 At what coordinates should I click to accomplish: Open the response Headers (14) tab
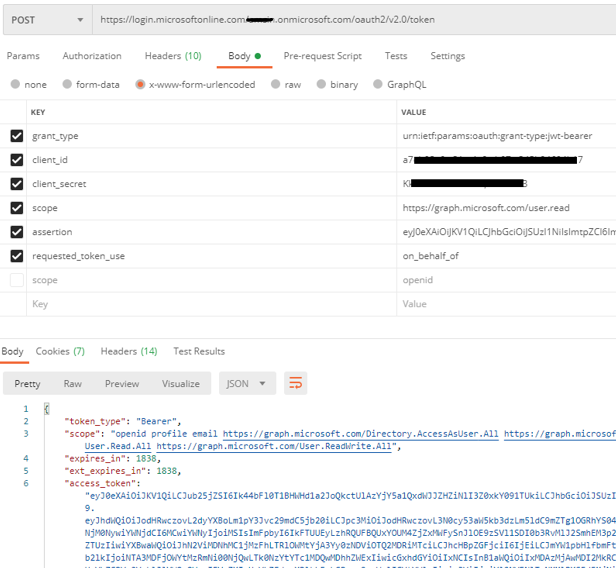click(129, 352)
